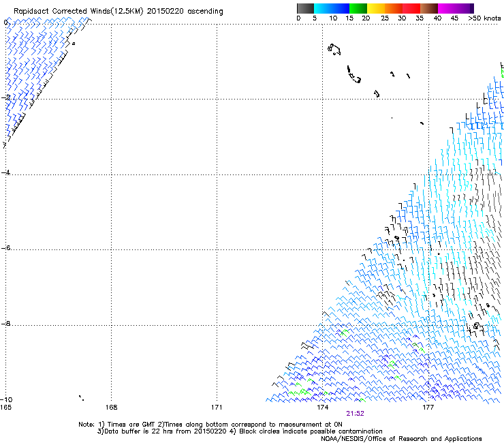Click the legend number '35' under color bar
Viewport: 504px width, 443px height.
(420, 18)
